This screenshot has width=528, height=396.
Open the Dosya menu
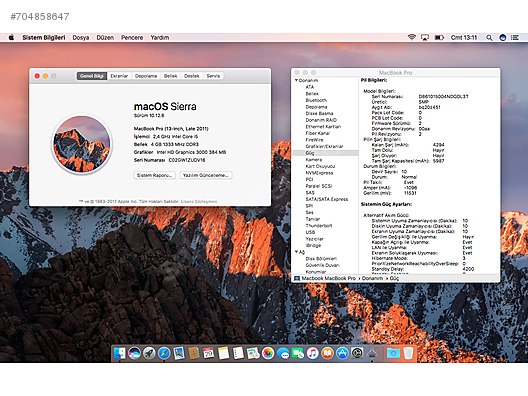pos(81,37)
